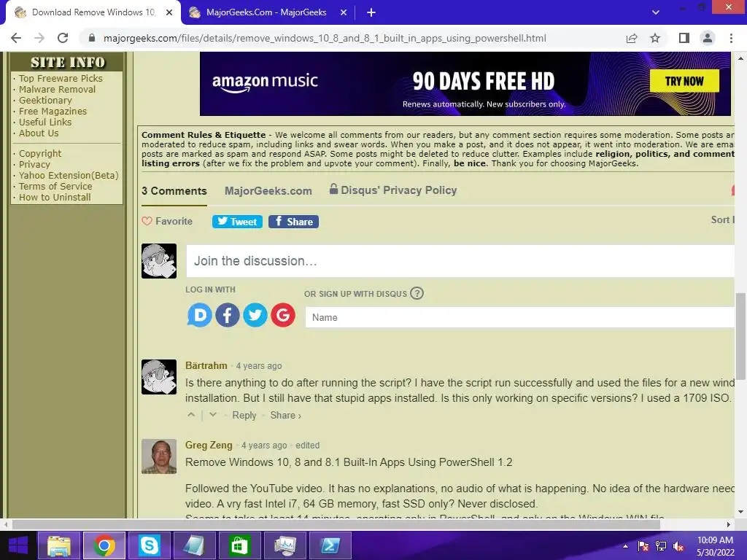This screenshot has height=560, width=747.
Task: Open a new browser tab
Action: click(371, 12)
